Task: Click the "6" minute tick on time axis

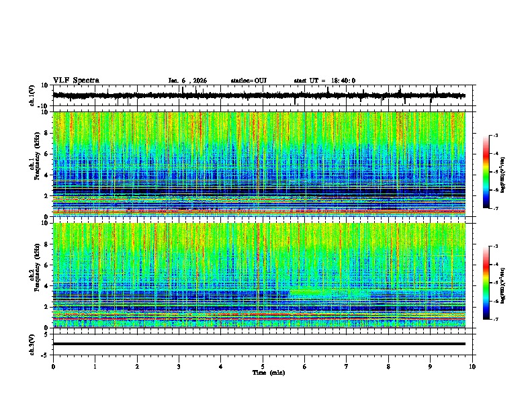Action: coord(305,367)
